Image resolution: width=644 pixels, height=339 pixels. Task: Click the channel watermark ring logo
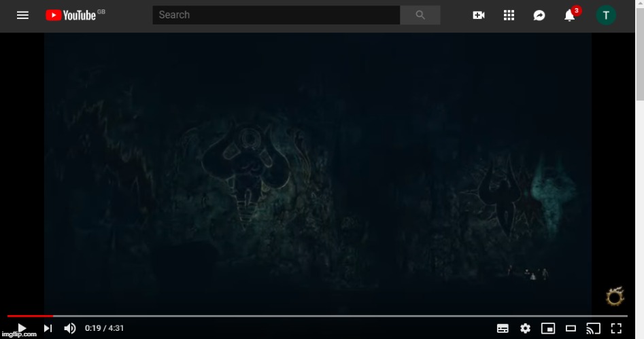coord(615,296)
